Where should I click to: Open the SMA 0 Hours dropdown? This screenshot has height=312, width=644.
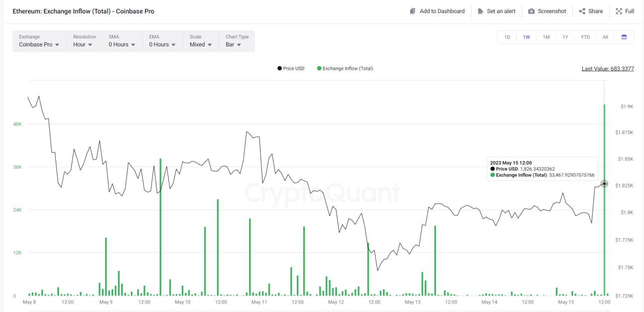122,41
